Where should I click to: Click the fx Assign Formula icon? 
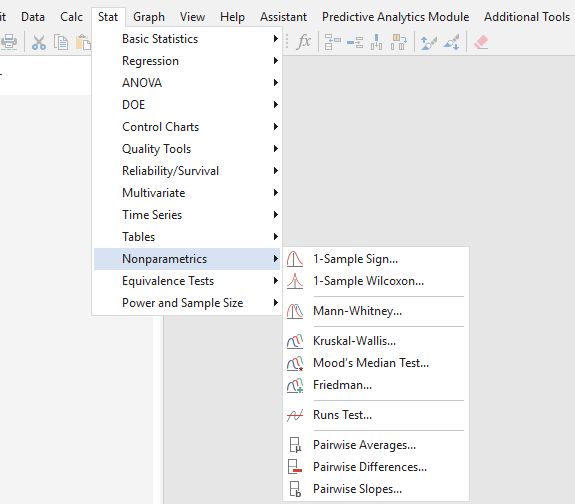pos(304,42)
